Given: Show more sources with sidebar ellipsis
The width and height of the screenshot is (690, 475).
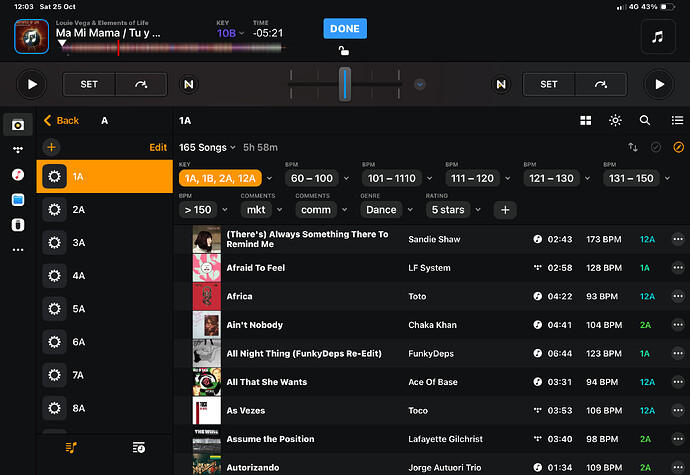Looking at the screenshot, I should click(x=18, y=250).
